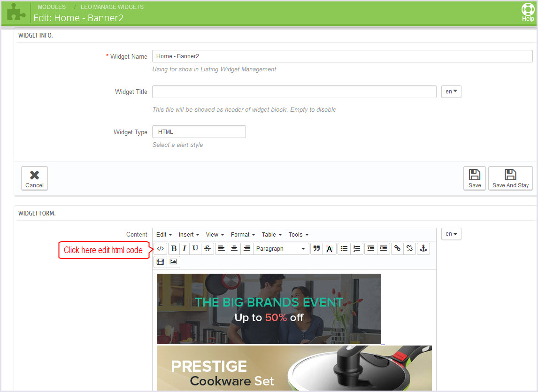Align content text right
Viewport: 538px width, 392px height.
click(247, 248)
